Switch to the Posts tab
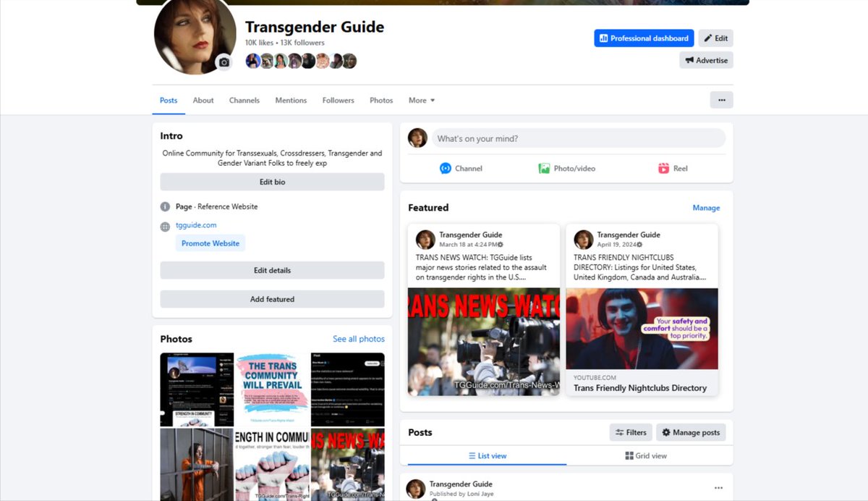Screen dimensions: 868x501 point(169,100)
